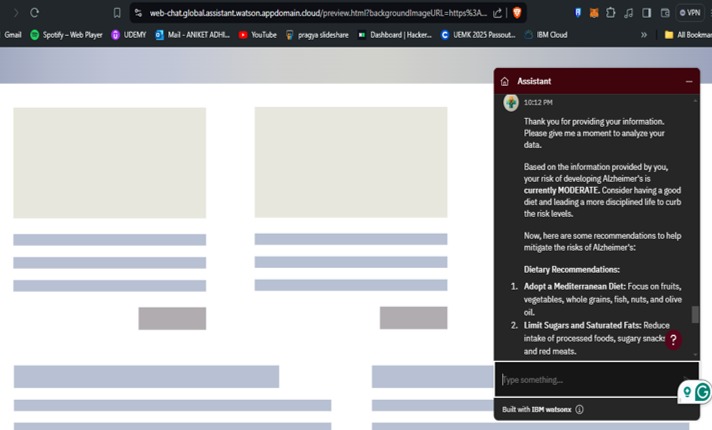The height and width of the screenshot is (430, 712).
Task: Open the Gmail bookmark
Action: point(13,35)
